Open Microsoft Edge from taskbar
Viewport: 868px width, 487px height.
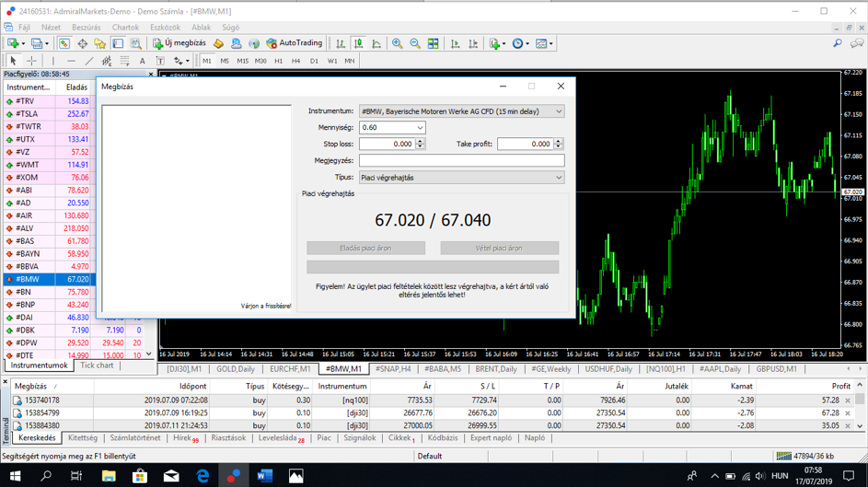pos(203,475)
